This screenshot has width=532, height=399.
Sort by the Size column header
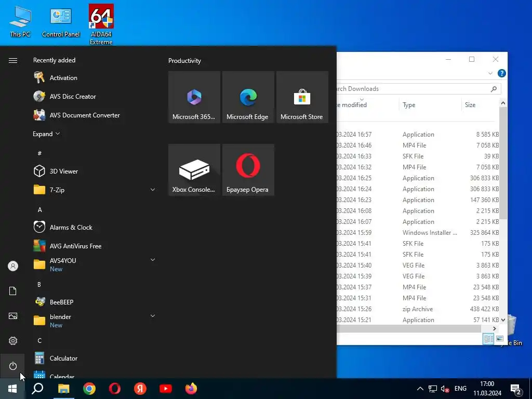(x=480, y=105)
